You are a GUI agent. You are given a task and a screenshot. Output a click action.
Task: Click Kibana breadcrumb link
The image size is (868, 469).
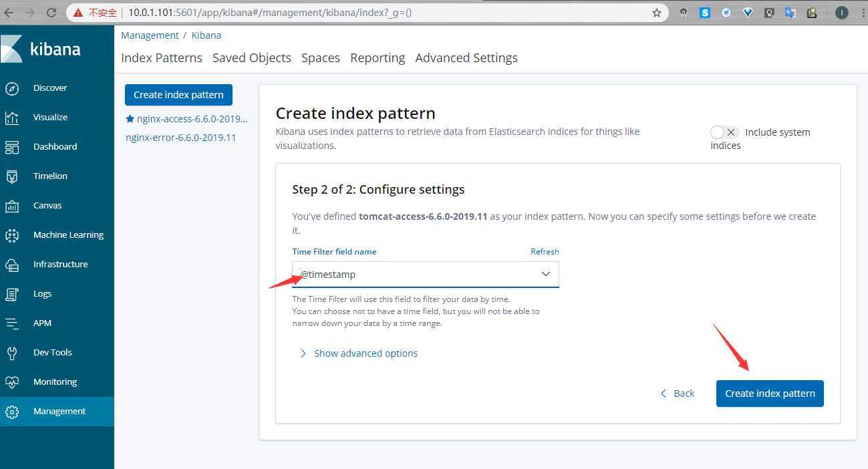tap(206, 35)
